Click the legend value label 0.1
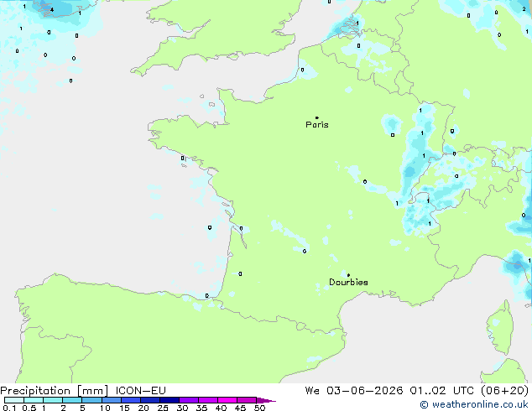The image size is (532, 411). (x=9, y=408)
